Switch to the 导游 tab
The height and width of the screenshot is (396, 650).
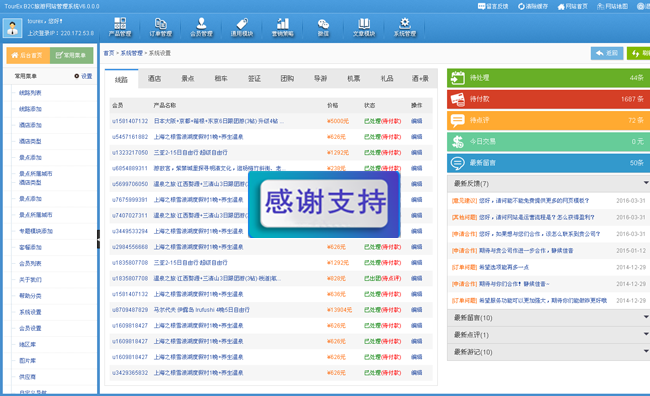(320, 78)
